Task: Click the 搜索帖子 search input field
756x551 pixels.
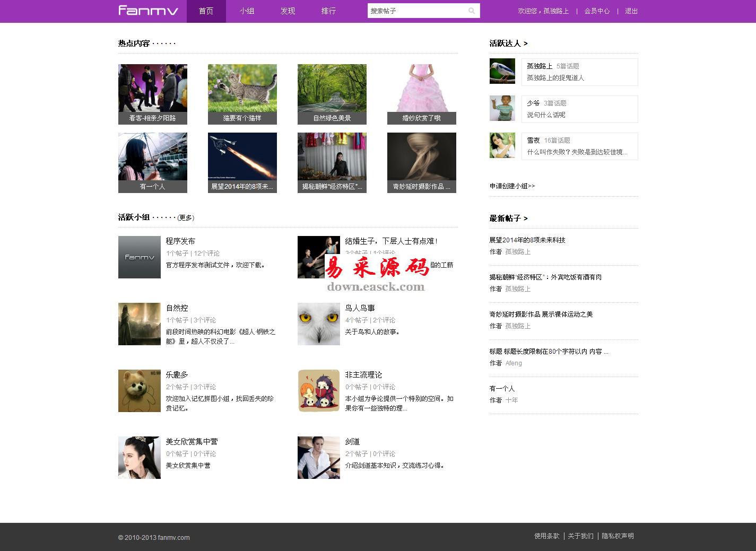Action: [x=414, y=11]
